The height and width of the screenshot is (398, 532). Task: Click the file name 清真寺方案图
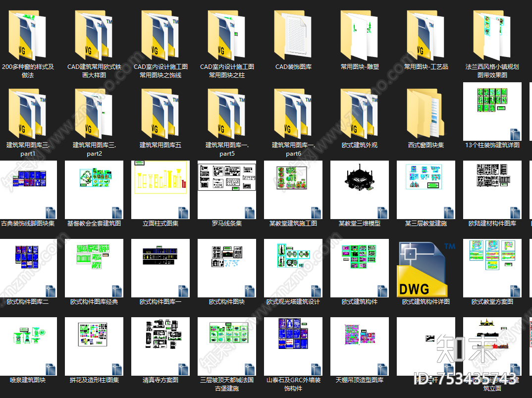(160, 380)
